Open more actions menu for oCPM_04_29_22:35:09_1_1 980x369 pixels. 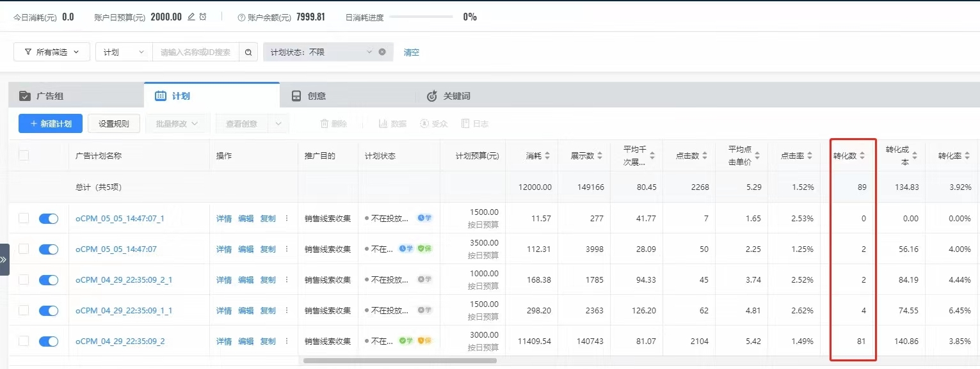287,310
